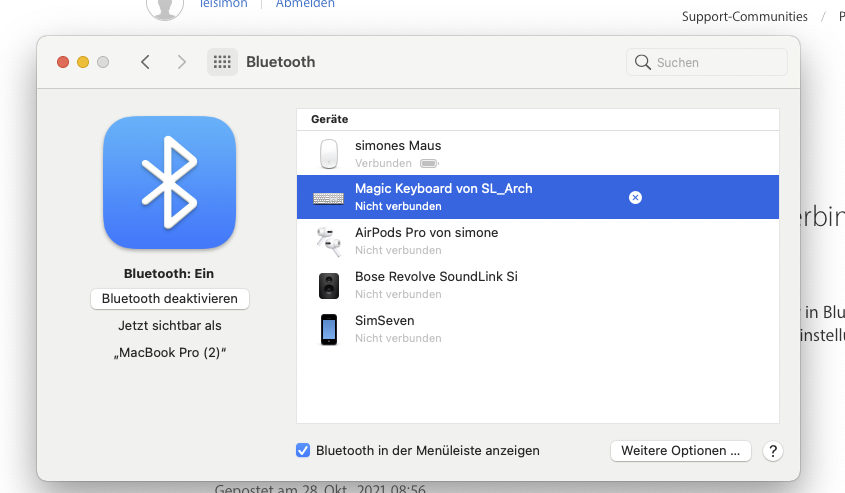Screen dimensions: 845x493
Task: Focus the Suchen search field
Action: pos(707,62)
